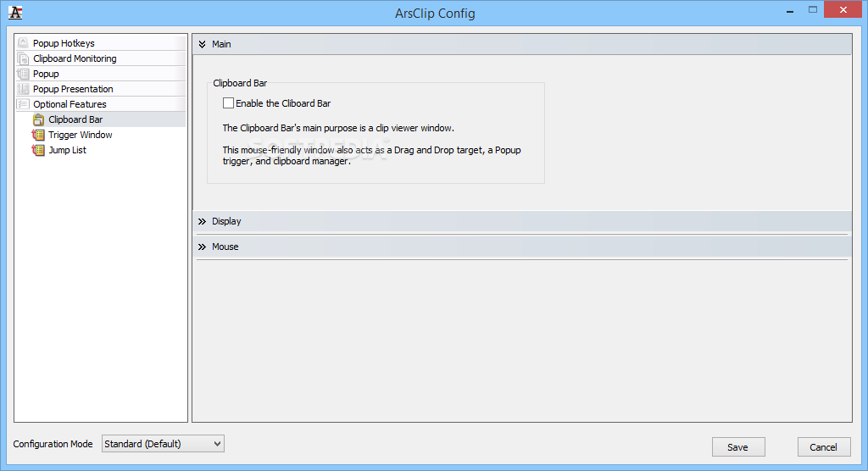Click the ArsClip app icon in title bar
The width and height of the screenshot is (868, 471).
pos(15,13)
